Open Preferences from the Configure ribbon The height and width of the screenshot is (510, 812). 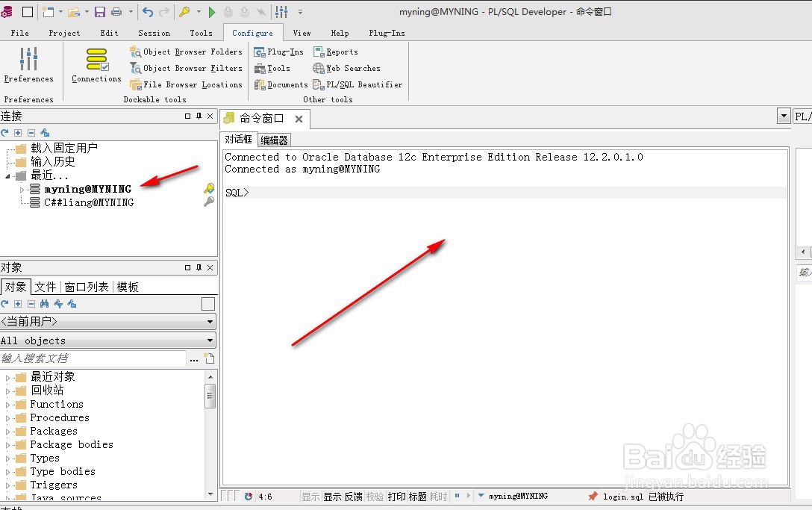pos(28,66)
